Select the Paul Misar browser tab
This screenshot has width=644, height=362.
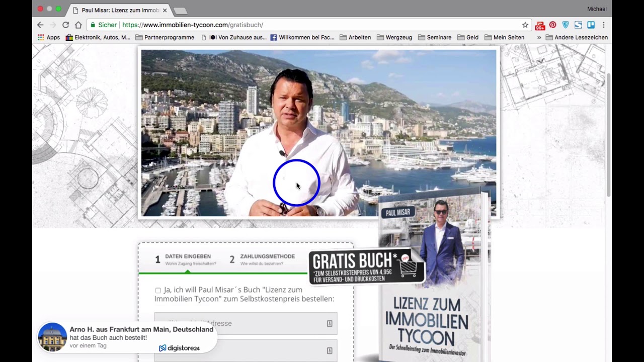pyautogui.click(x=119, y=10)
